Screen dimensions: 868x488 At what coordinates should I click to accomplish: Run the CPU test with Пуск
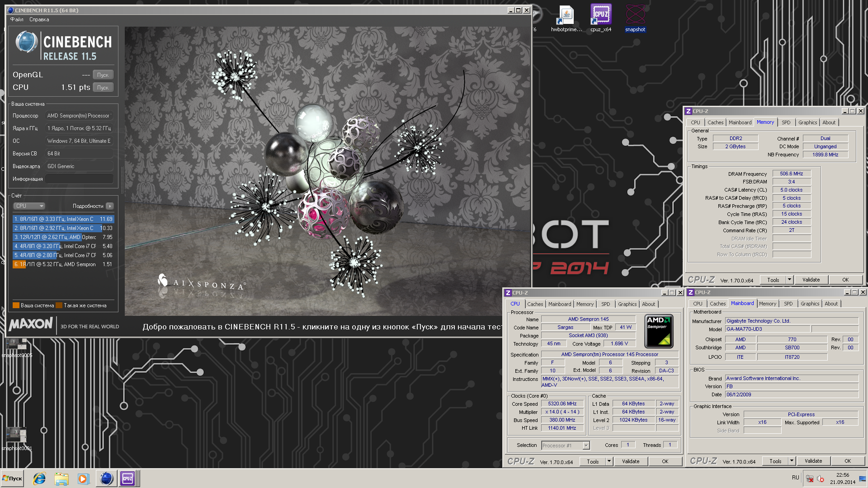(103, 88)
